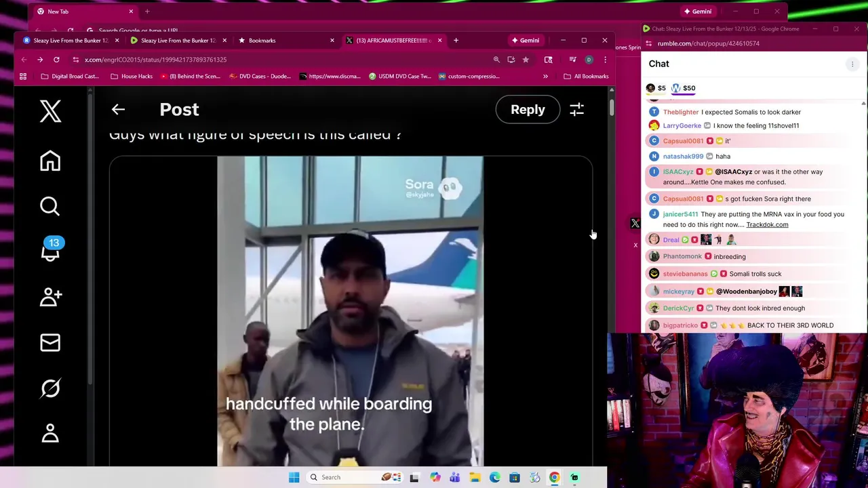The width and height of the screenshot is (868, 488).
Task: Open All Bookmarks folder
Action: (586, 77)
